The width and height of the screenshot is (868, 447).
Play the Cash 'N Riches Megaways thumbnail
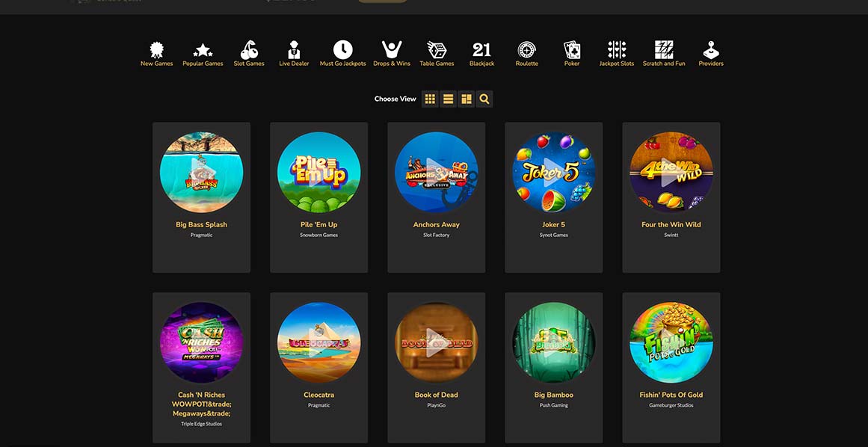pos(202,342)
